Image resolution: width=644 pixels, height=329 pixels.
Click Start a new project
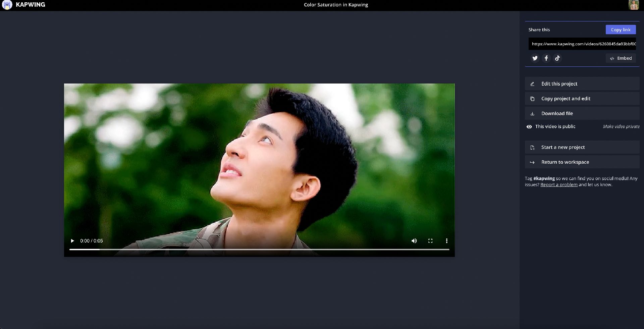pos(582,147)
